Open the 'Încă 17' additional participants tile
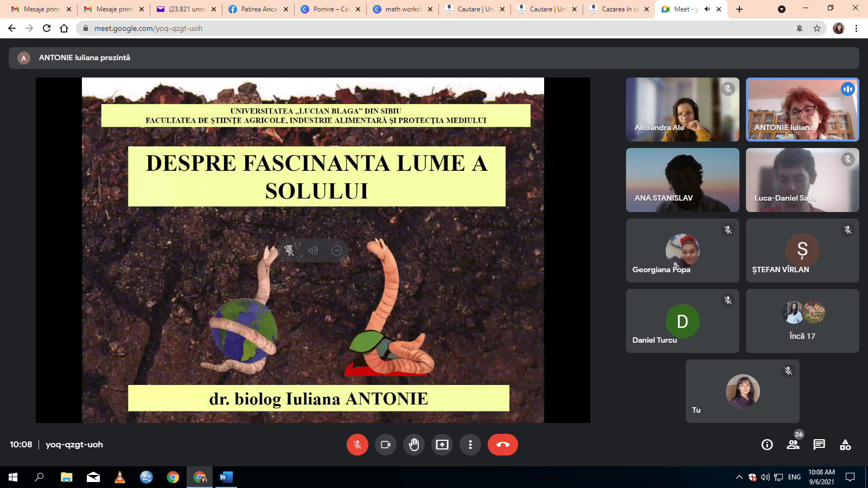This screenshot has height=488, width=868. coord(802,321)
